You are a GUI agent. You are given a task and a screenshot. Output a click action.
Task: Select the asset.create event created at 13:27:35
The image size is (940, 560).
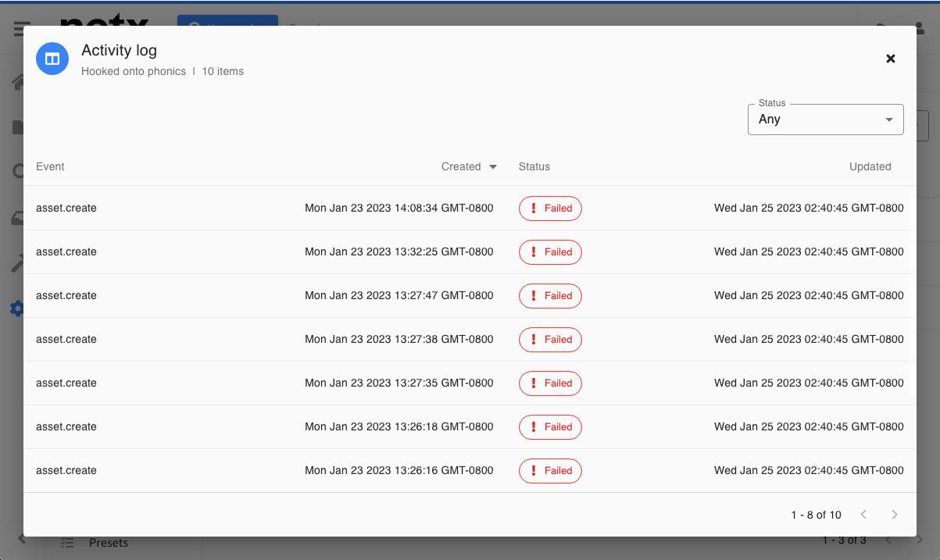click(66, 383)
